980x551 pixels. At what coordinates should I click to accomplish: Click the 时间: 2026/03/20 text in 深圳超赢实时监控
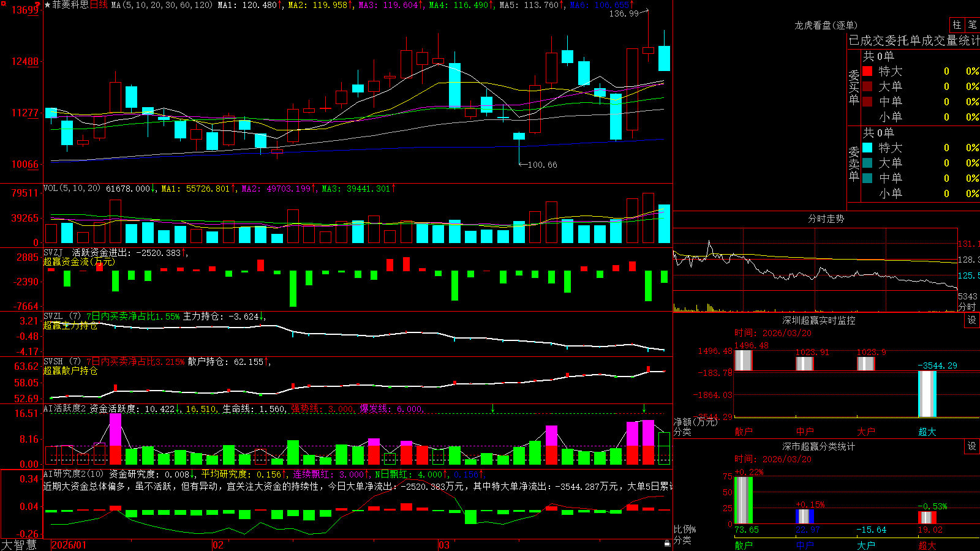point(773,333)
